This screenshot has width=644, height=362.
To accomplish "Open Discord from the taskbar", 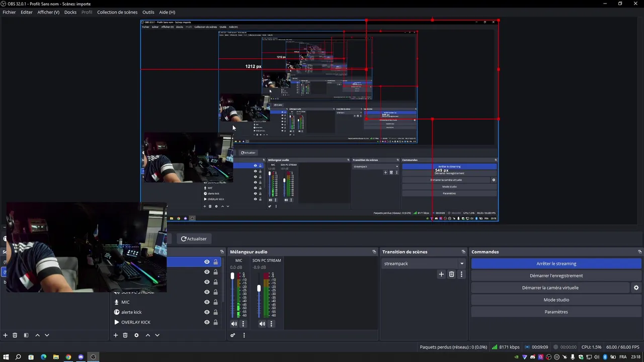I will pyautogui.click(x=80, y=357).
